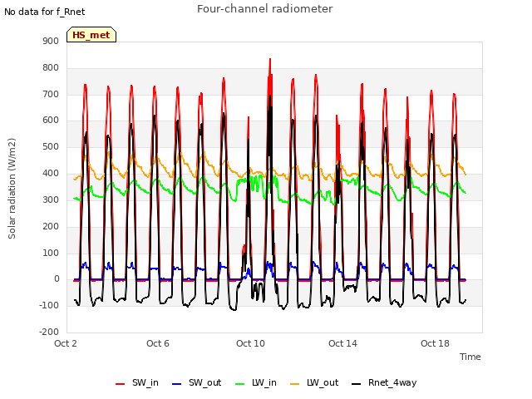The width and height of the screenshot is (532, 399).
Task: Toggle the LW_out legend entry
Action: (314, 383)
